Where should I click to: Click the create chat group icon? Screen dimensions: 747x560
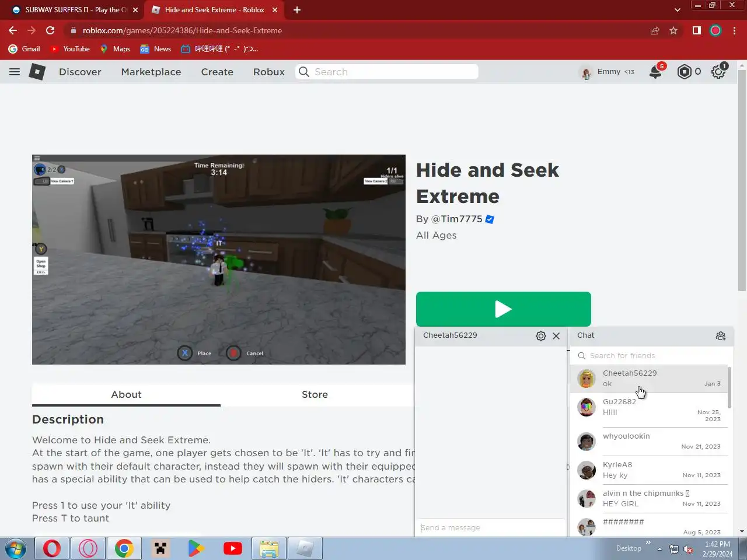721,336
